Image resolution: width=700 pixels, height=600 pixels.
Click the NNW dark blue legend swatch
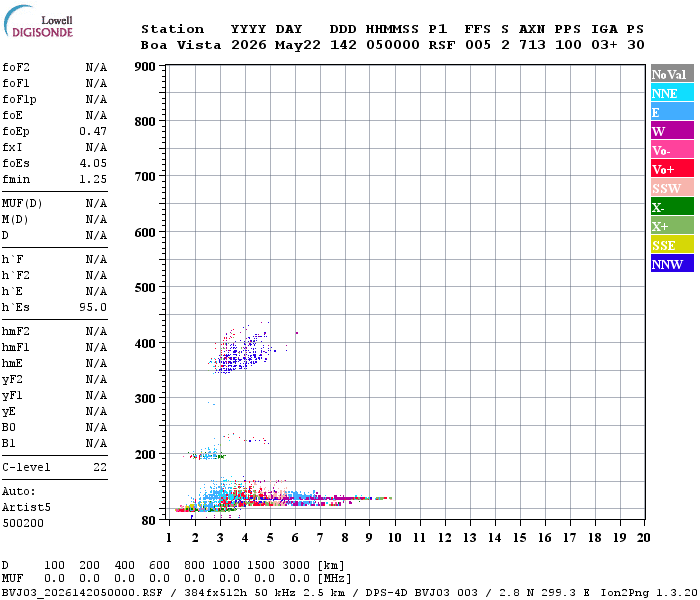(672, 263)
